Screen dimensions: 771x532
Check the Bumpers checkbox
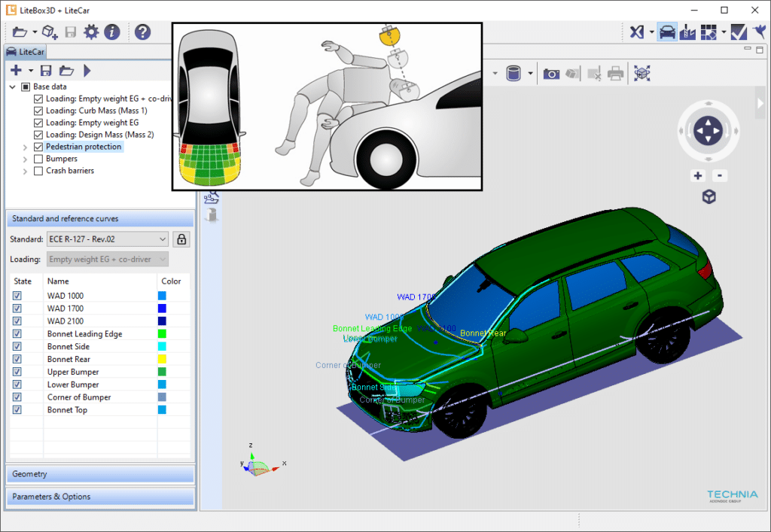tap(38, 160)
